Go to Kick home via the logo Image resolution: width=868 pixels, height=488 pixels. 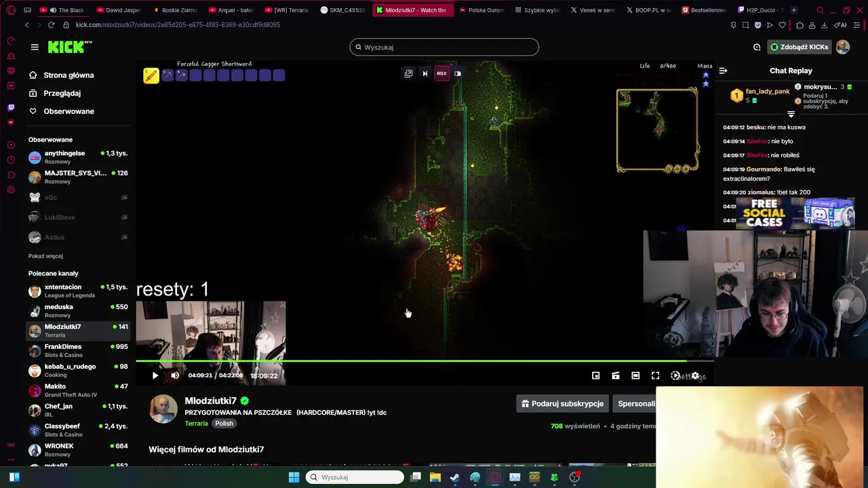click(70, 47)
